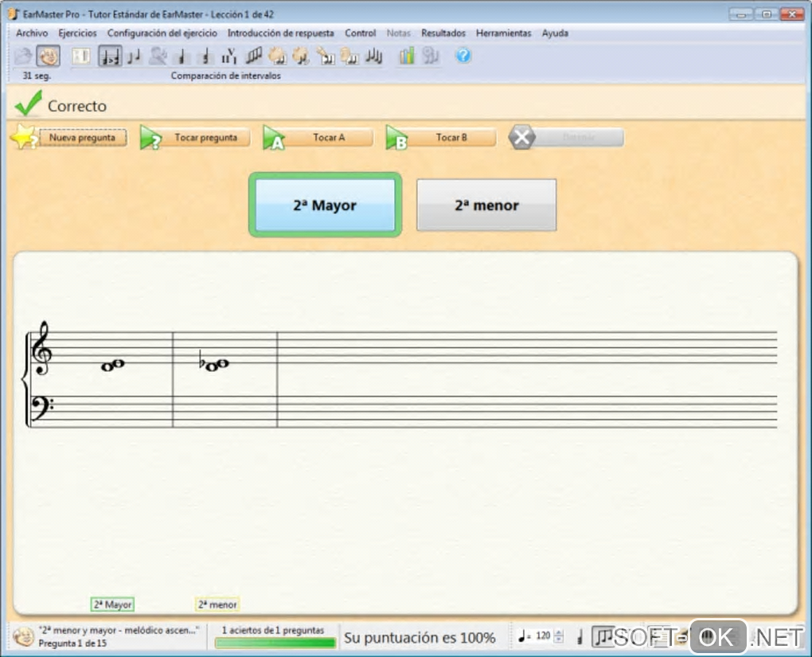Click the blue help question mark icon
This screenshot has height=657, width=812.
pyautogui.click(x=463, y=56)
